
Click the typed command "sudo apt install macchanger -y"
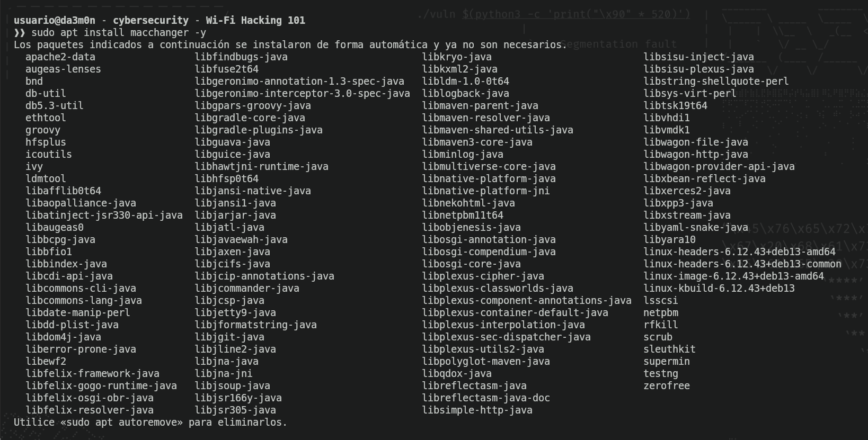point(118,33)
